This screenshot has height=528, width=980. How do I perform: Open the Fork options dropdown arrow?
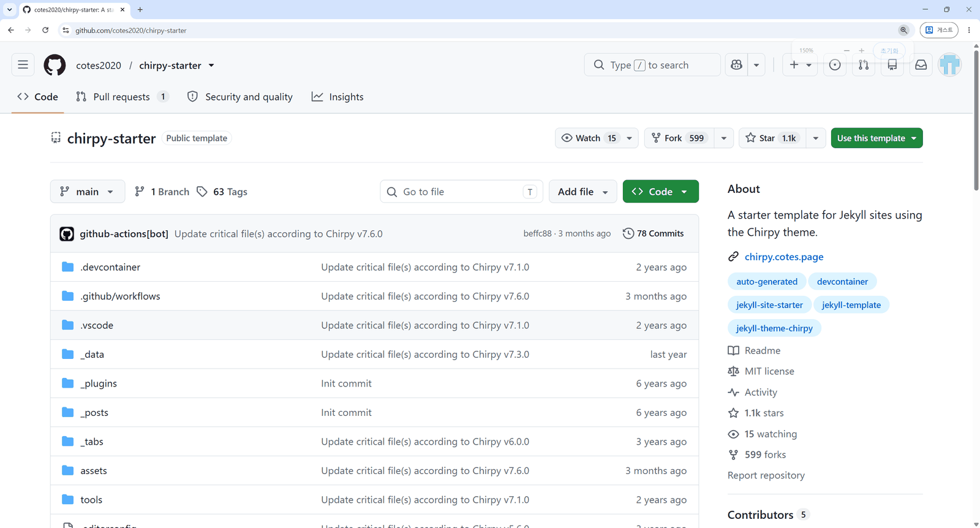coord(724,138)
